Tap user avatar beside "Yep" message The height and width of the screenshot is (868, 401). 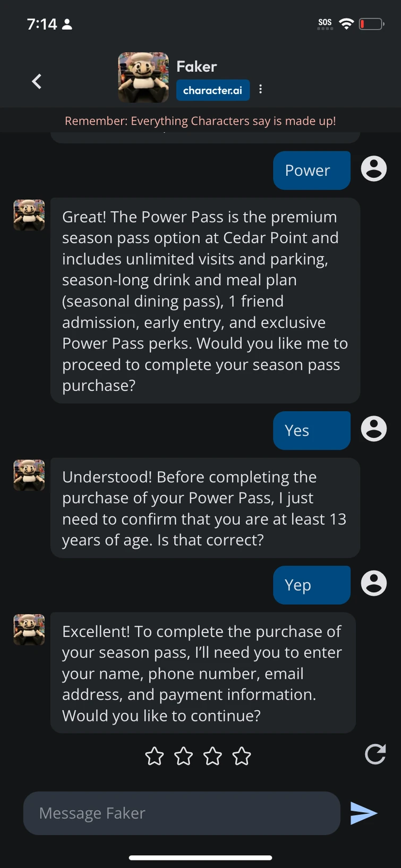click(x=374, y=583)
